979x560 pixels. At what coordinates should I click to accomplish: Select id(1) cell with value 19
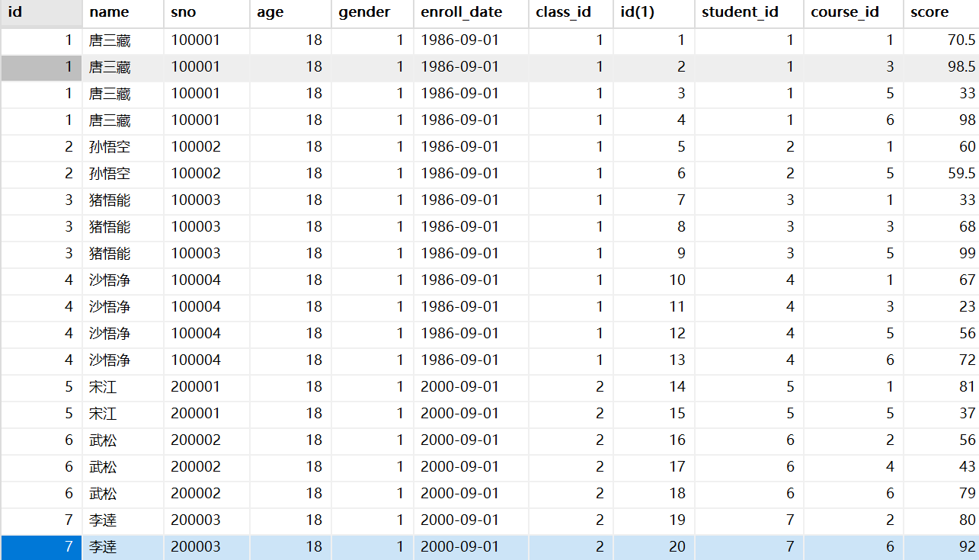click(654, 520)
